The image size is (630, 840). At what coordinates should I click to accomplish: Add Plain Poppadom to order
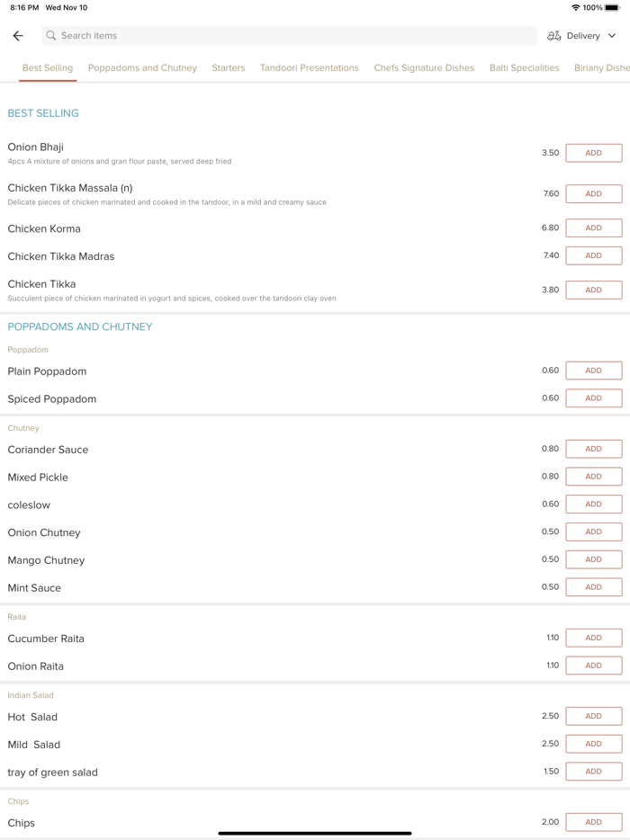pos(593,371)
